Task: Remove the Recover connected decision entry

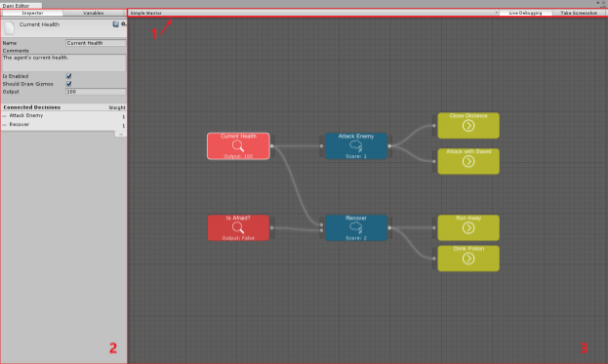Action: 4,125
